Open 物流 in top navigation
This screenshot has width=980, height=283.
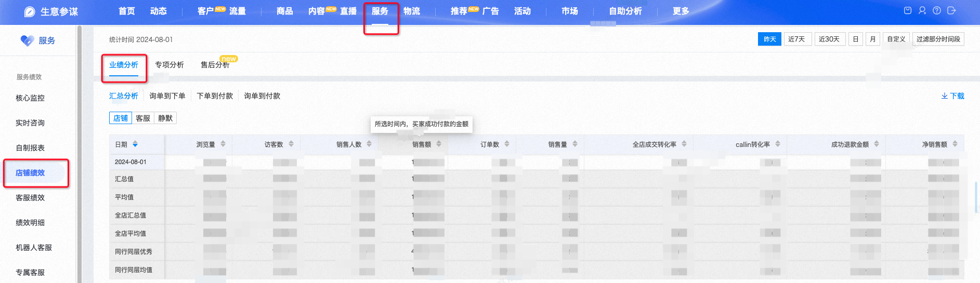coord(412,11)
